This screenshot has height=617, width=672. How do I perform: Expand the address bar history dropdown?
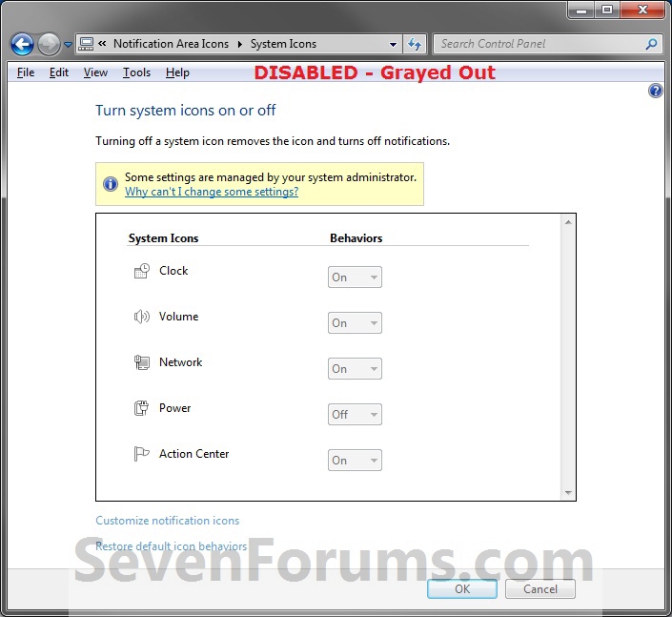(393, 44)
